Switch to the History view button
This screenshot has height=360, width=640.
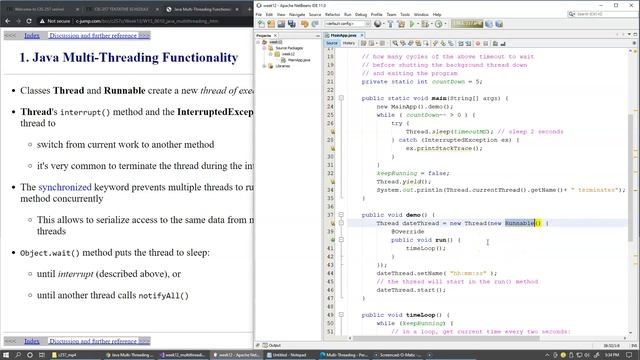point(349,43)
